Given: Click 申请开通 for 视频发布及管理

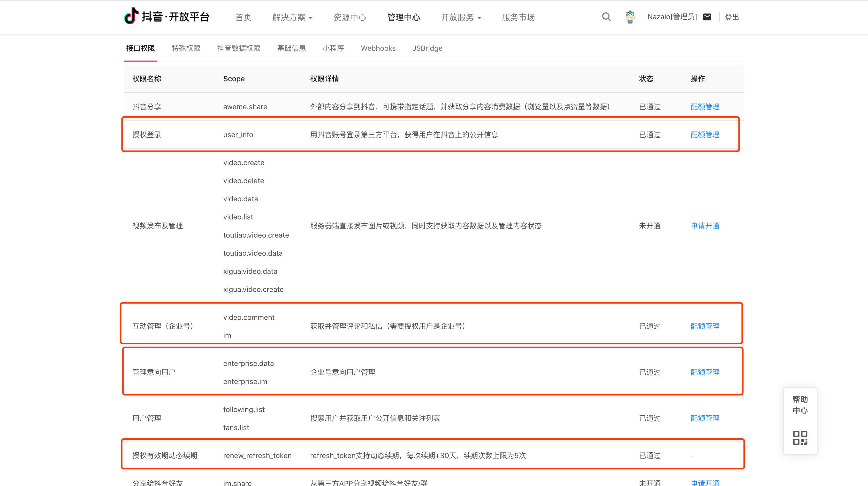Looking at the screenshot, I should (705, 226).
